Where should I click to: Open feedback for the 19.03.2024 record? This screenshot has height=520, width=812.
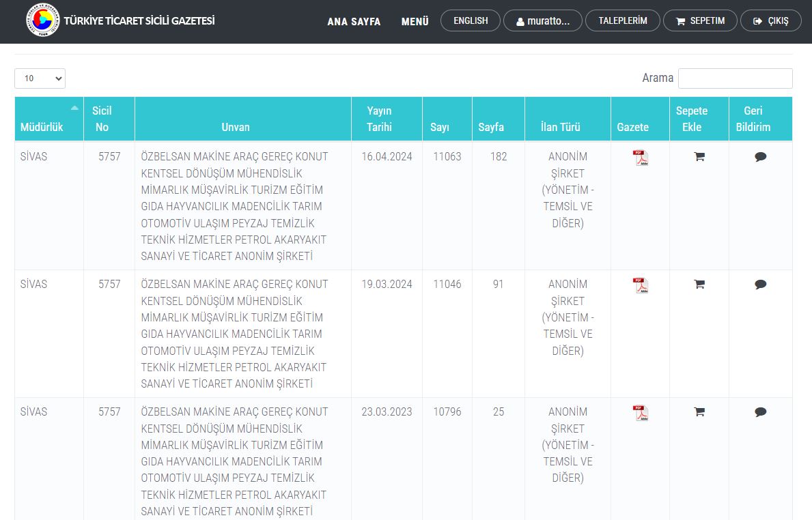(760, 284)
